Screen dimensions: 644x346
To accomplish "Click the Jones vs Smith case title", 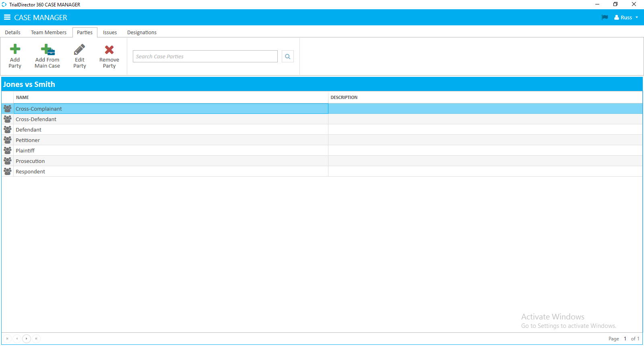I will click(x=29, y=84).
